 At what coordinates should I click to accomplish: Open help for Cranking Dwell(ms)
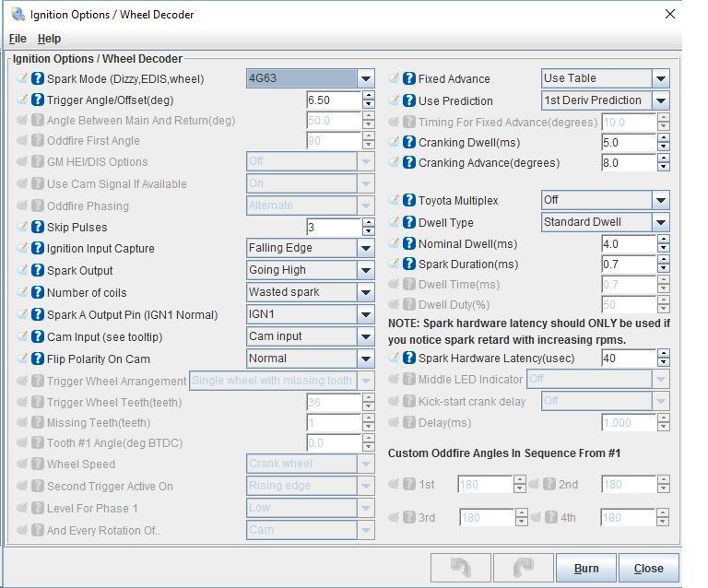tap(409, 142)
